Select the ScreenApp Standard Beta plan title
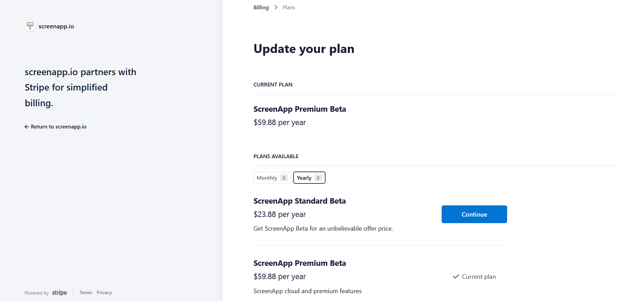The width and height of the screenshot is (644, 301). pyautogui.click(x=299, y=201)
